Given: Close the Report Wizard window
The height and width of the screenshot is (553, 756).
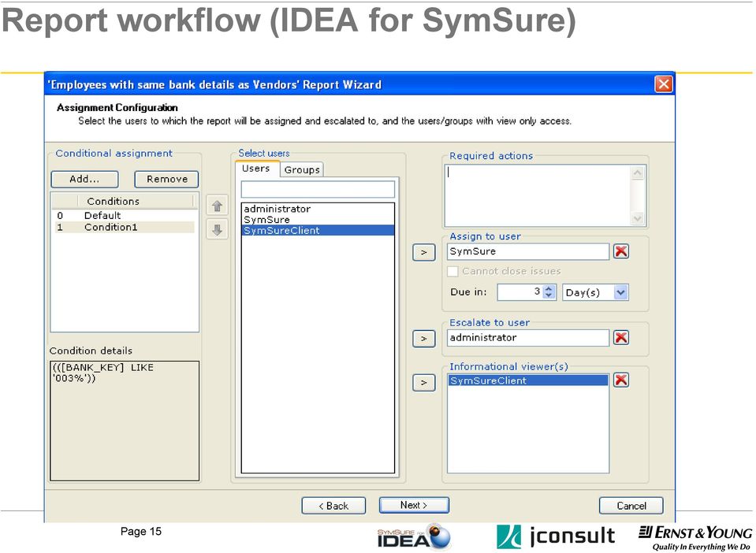Looking at the screenshot, I should [664, 84].
